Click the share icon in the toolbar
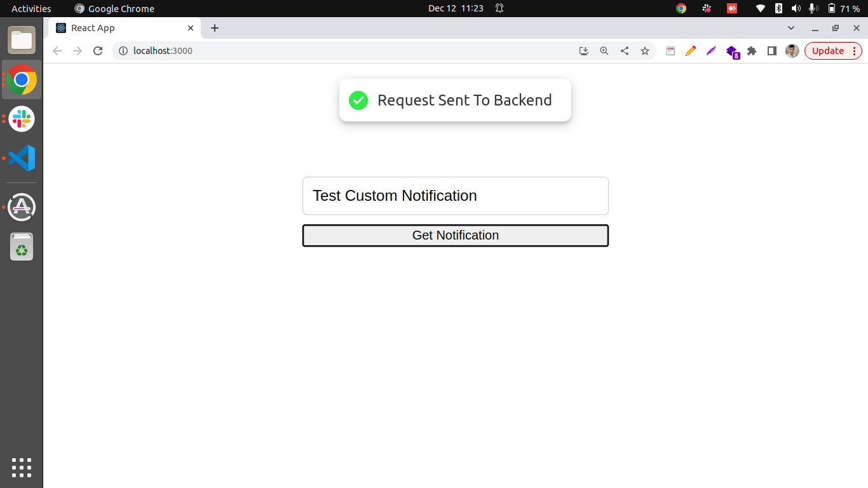Screen dimensions: 868x488 [x=625, y=51]
